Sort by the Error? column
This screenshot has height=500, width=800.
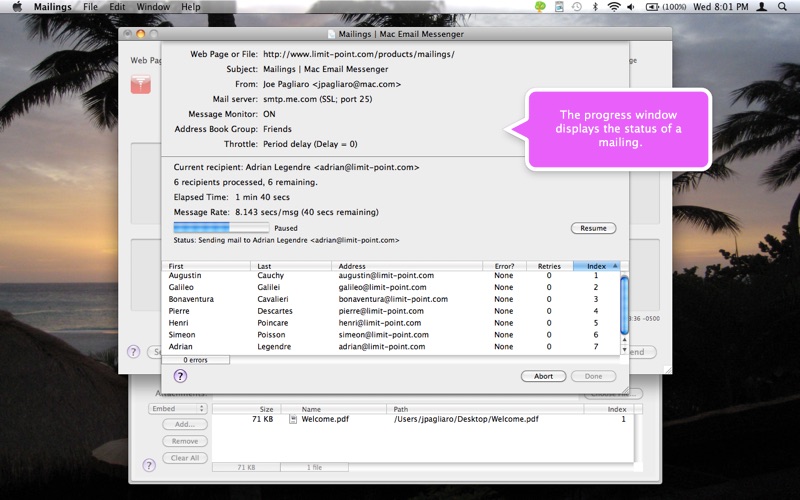click(x=504, y=266)
